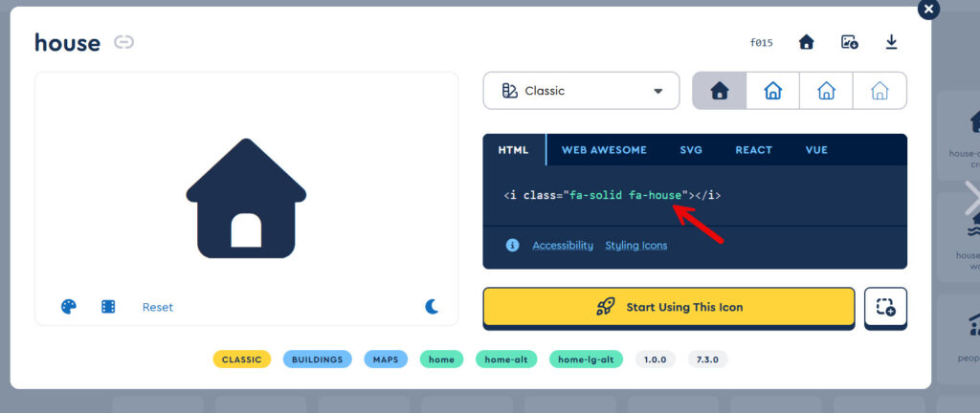Click the 1.0.0 version tag
The height and width of the screenshot is (413, 980).
(656, 359)
